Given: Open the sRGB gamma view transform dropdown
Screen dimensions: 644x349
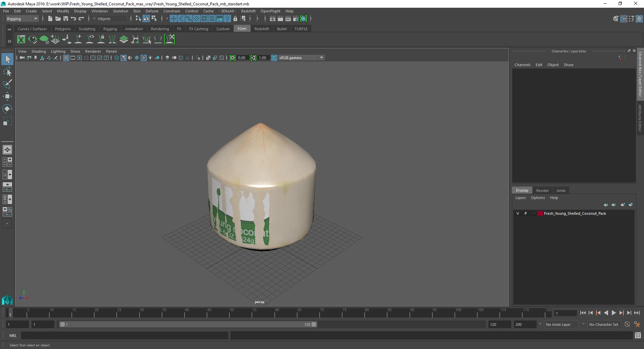Looking at the screenshot, I should pos(301,58).
